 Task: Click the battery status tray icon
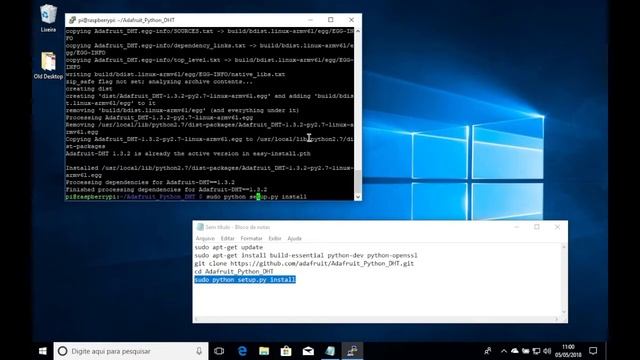[525, 351]
